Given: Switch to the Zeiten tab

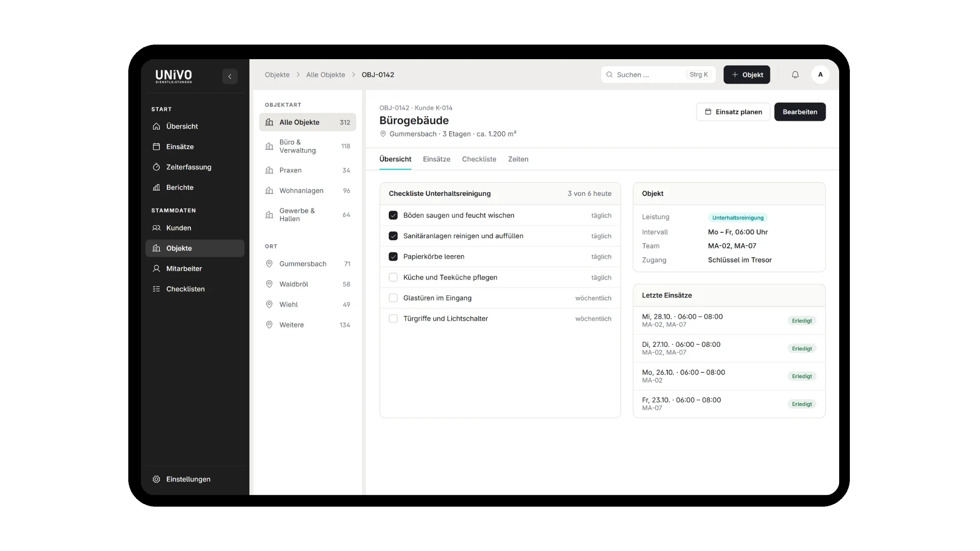Looking at the screenshot, I should click(x=518, y=159).
